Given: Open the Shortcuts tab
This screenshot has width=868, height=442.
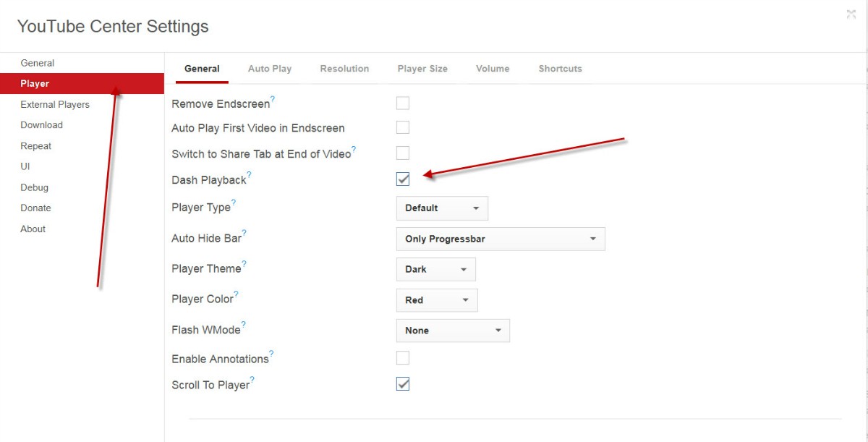Looking at the screenshot, I should [x=560, y=69].
